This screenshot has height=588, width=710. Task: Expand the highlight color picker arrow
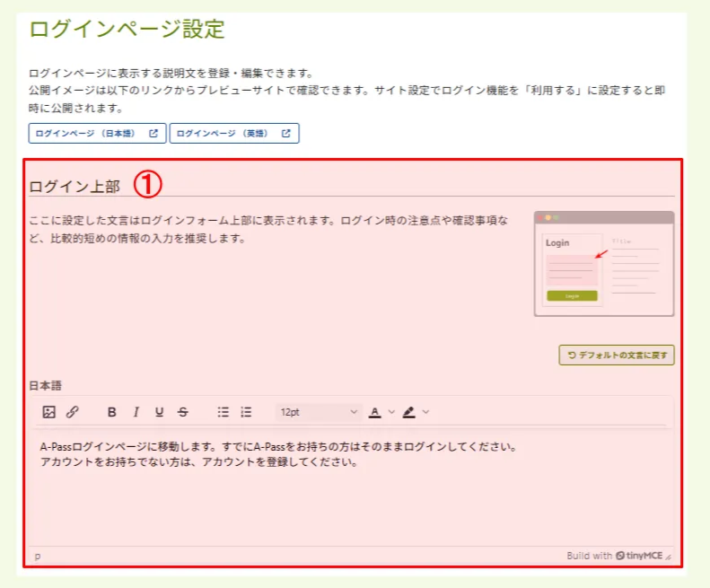tap(425, 412)
